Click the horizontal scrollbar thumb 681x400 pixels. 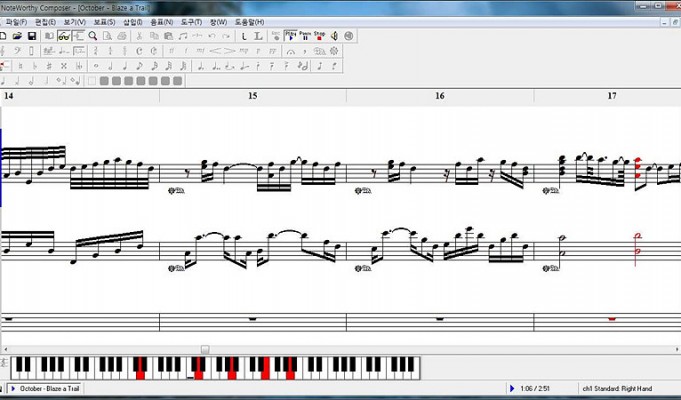[x=205, y=349]
